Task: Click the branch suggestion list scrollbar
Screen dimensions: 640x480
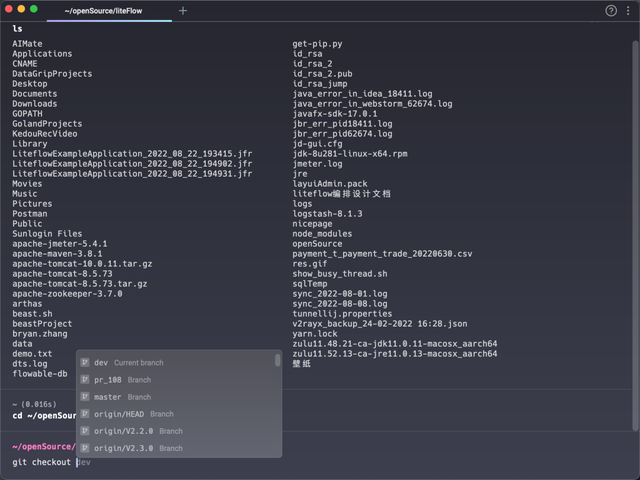Action: [x=278, y=361]
